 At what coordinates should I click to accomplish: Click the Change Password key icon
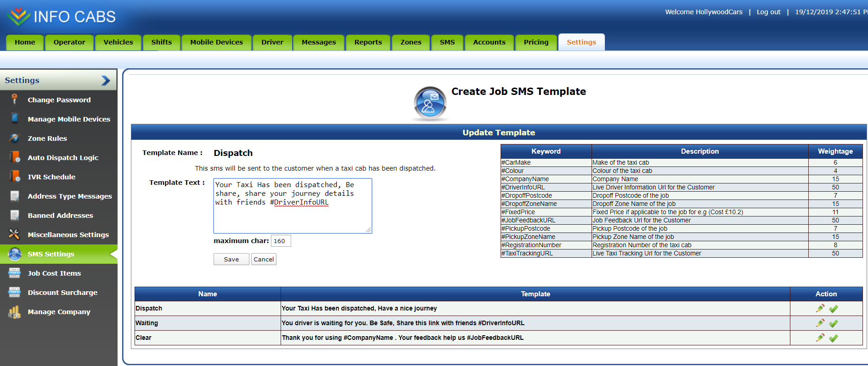(x=15, y=99)
